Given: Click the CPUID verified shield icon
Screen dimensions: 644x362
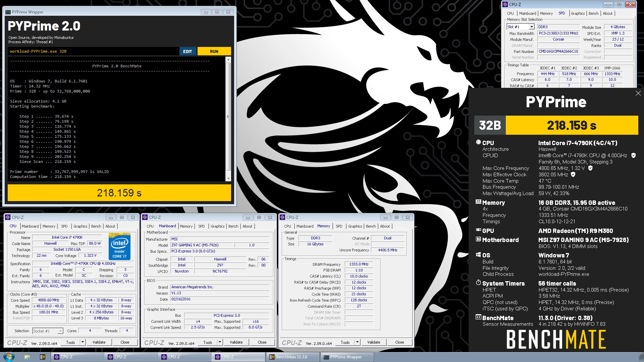Looking at the screenshot, I should pyautogui.click(x=633, y=155).
